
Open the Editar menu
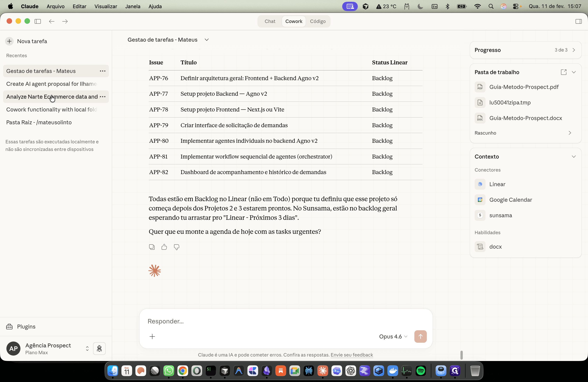(x=79, y=6)
